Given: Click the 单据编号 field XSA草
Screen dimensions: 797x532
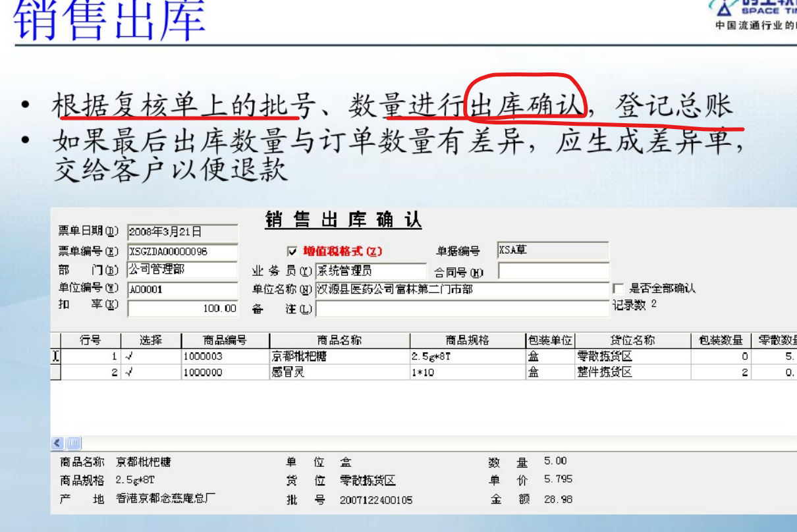Looking at the screenshot, I should point(553,250).
